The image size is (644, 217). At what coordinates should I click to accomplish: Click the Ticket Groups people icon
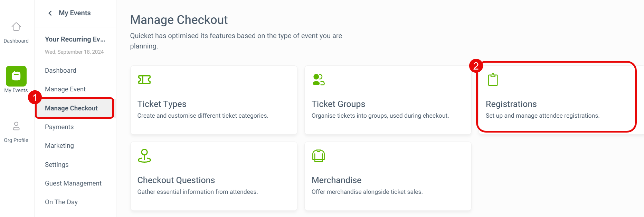tap(319, 80)
